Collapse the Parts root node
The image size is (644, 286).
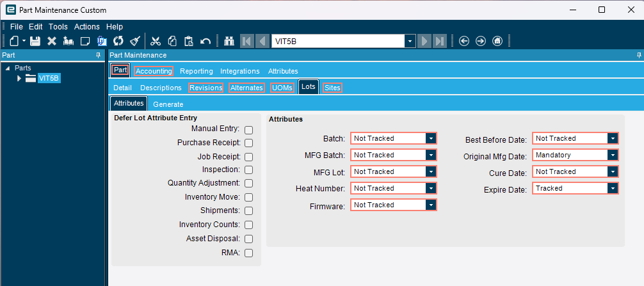coord(8,68)
